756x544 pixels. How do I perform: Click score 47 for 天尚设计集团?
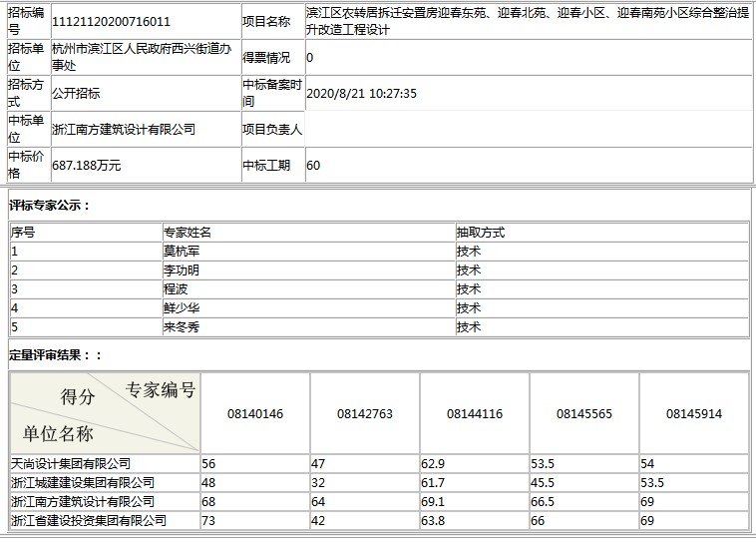pos(318,464)
